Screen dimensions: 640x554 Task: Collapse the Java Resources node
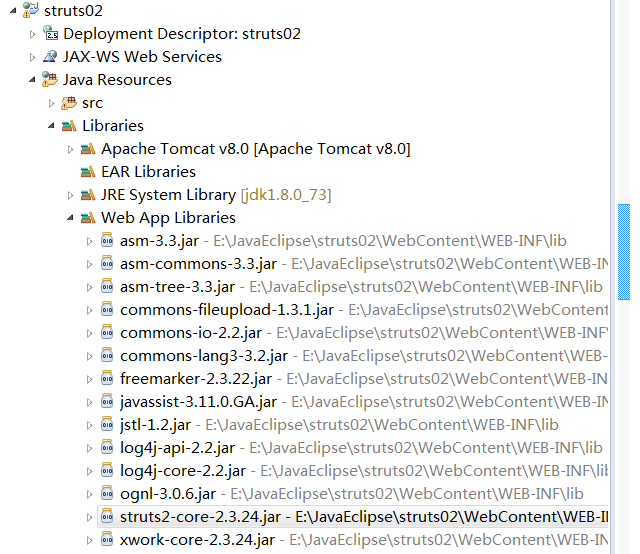[x=32, y=80]
